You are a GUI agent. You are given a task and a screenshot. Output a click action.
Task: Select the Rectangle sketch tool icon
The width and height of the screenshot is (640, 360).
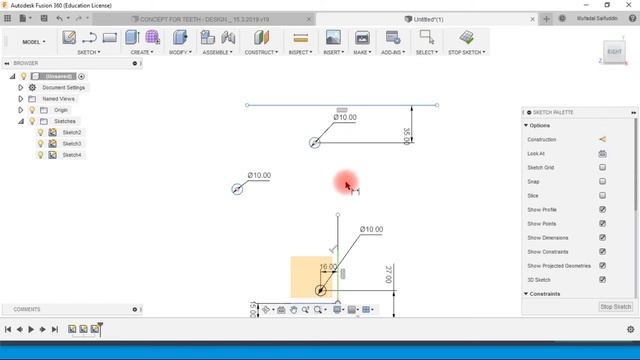point(110,38)
